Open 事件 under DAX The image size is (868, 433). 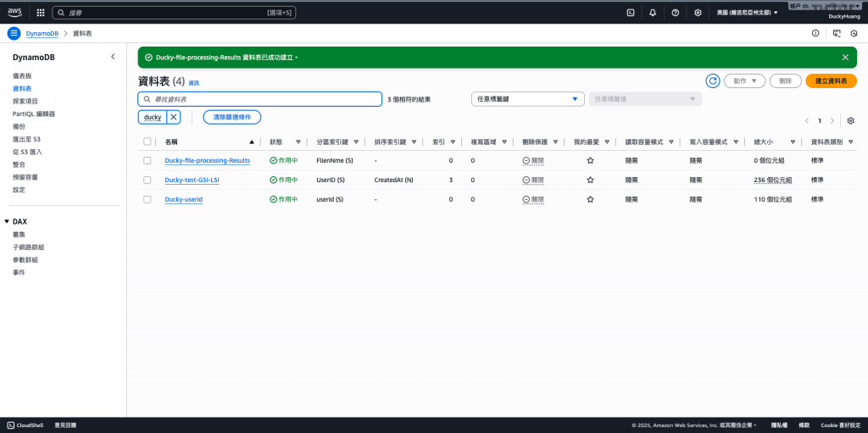(x=19, y=272)
